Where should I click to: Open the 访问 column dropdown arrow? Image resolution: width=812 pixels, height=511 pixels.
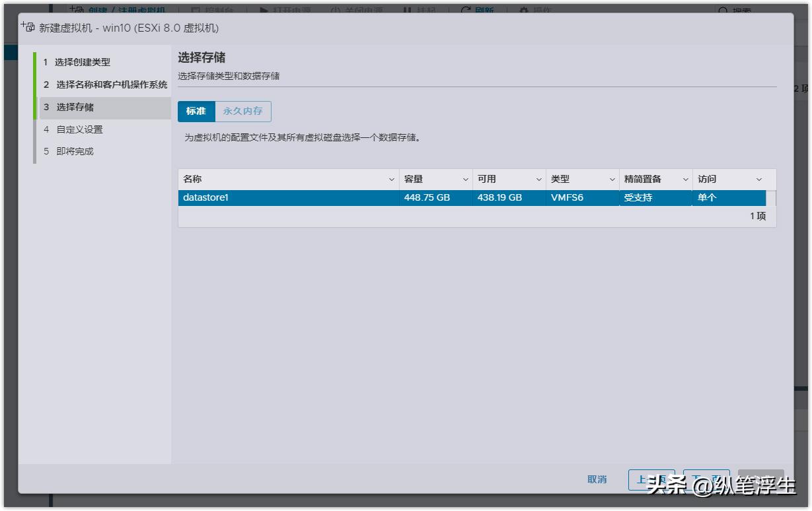pyautogui.click(x=758, y=179)
